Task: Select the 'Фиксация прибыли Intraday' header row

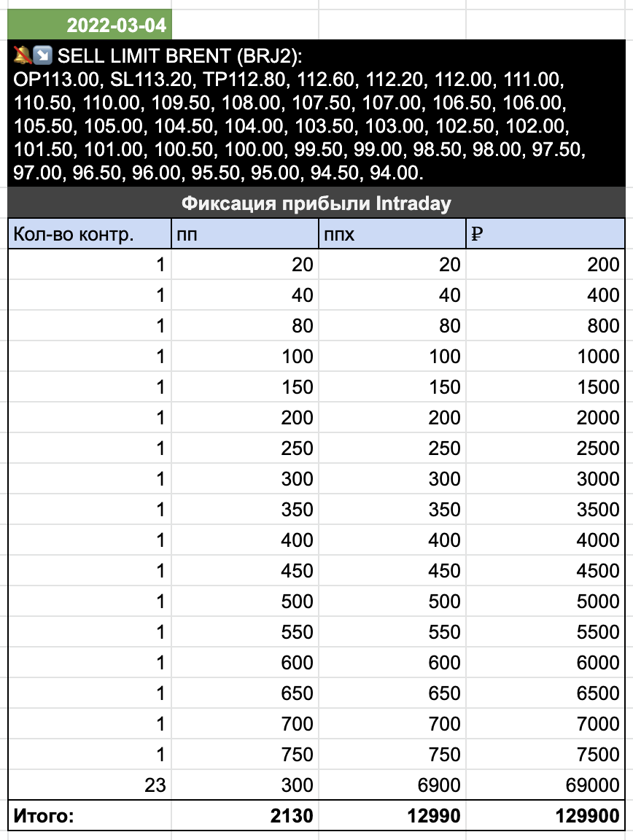Action: tap(316, 203)
